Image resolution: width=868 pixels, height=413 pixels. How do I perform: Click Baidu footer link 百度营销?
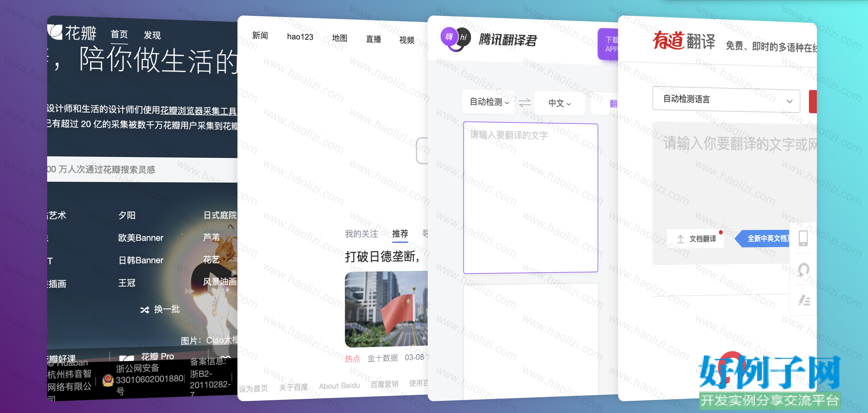tap(385, 384)
